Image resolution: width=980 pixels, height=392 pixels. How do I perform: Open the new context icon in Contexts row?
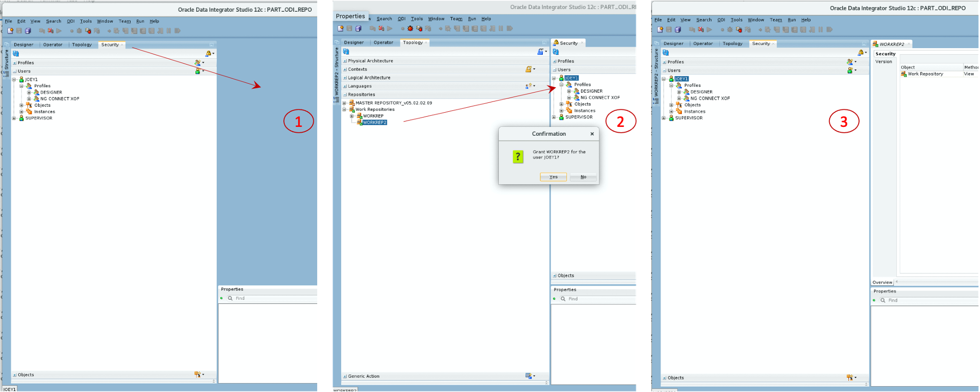pos(528,70)
